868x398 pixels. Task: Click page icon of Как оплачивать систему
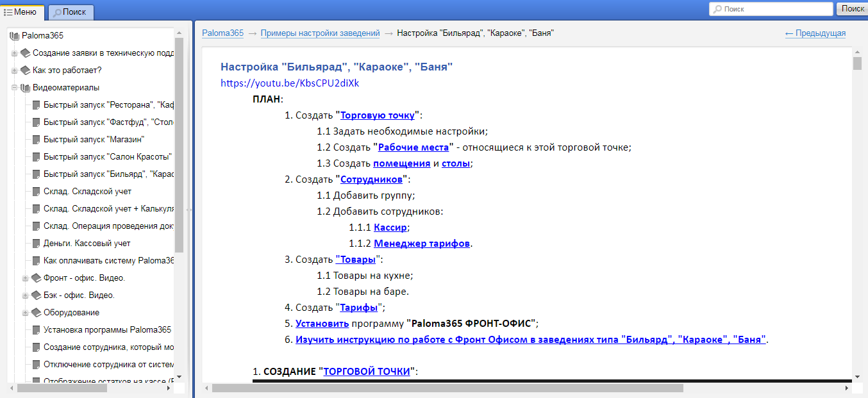(37, 261)
